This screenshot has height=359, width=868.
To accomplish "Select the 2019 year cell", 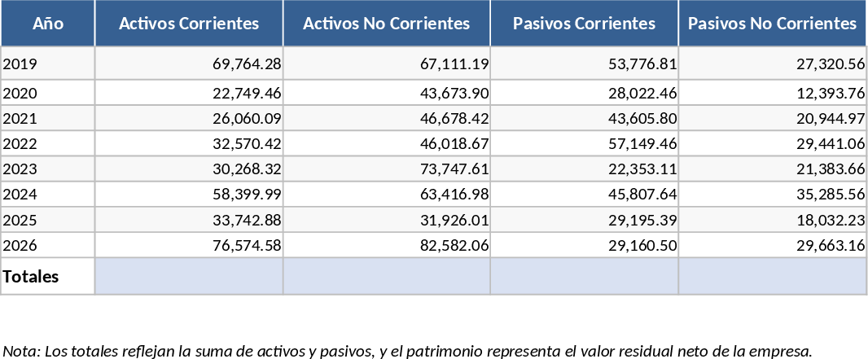I will (x=48, y=63).
